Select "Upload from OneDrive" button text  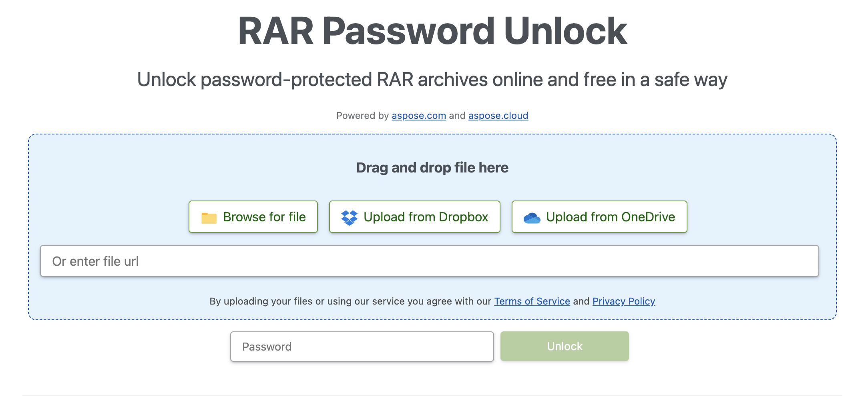point(610,217)
